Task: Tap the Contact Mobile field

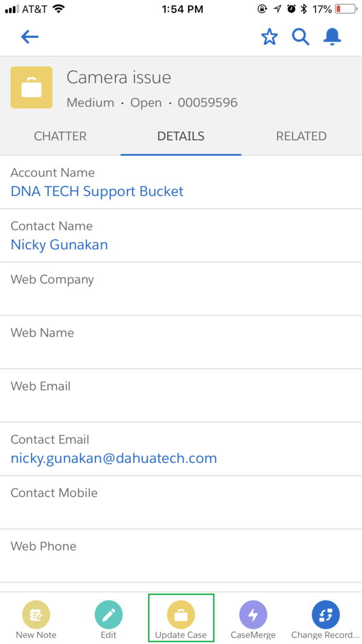Action: tap(181, 502)
